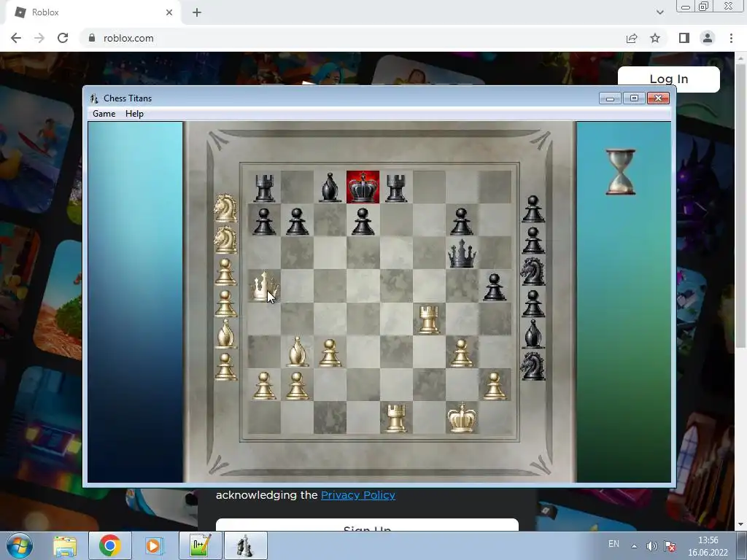Click the black pawn on a7
This screenshot has width=747, height=560.
pos(264,222)
